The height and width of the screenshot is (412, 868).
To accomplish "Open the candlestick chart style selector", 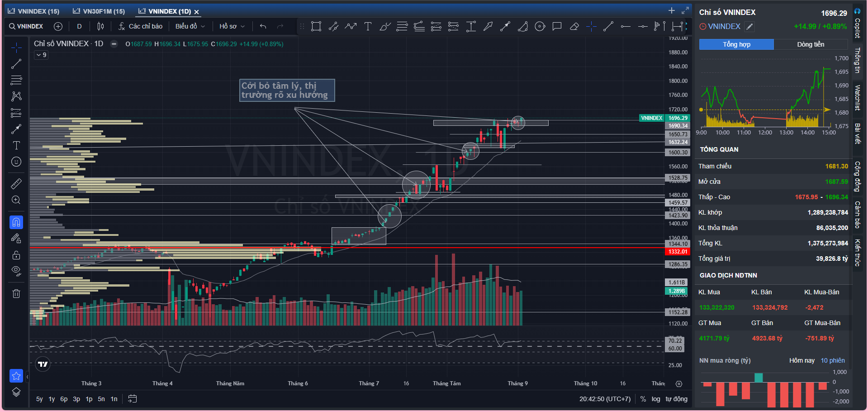I will pyautogui.click(x=100, y=26).
